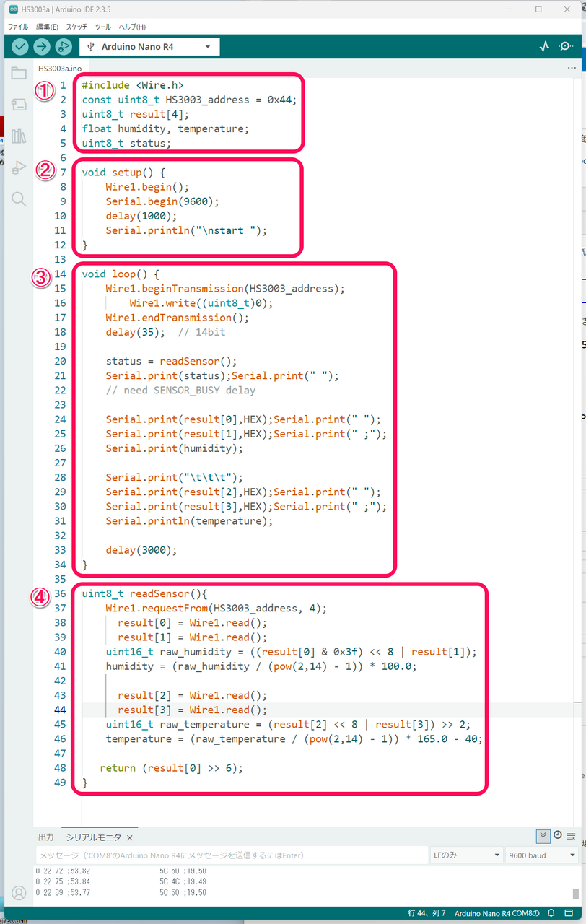Viewport: 586px width, 924px height.
Task: Change the 9600 baud rate dropdown
Action: tap(542, 855)
